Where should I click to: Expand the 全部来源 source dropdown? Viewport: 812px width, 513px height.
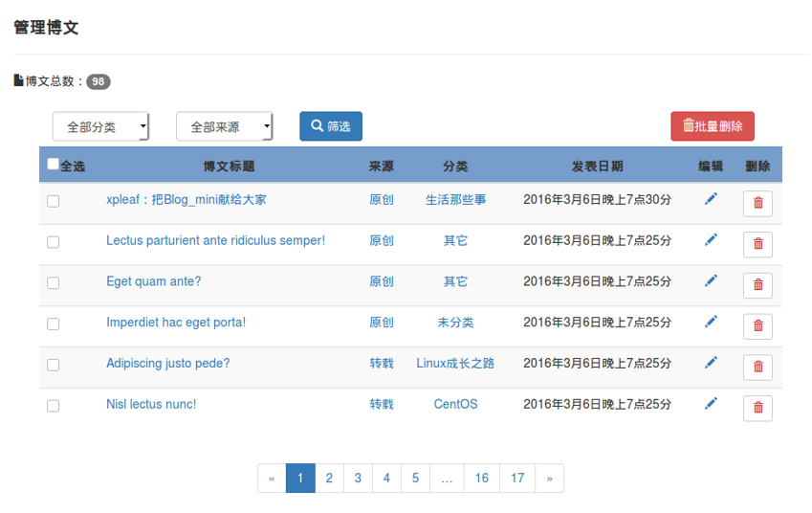(225, 126)
